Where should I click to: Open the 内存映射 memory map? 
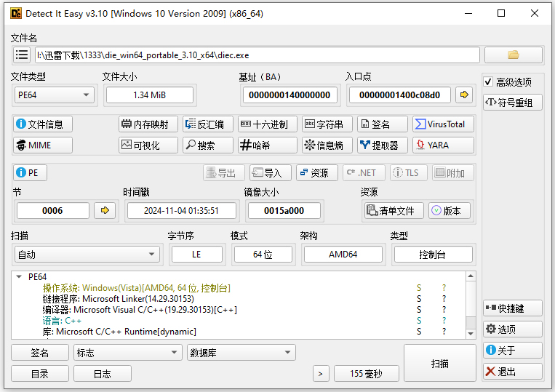click(x=148, y=124)
